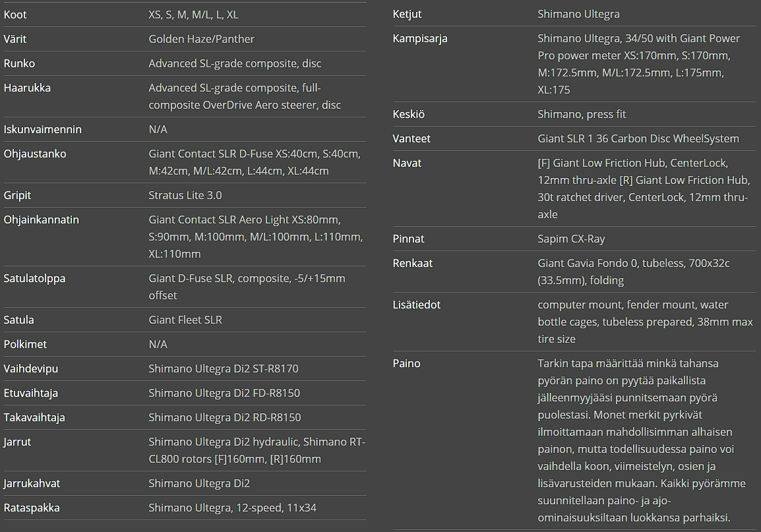Screen dimensions: 761x532
Task: Click the Iskunvaimennin row label
Action: [43, 129]
